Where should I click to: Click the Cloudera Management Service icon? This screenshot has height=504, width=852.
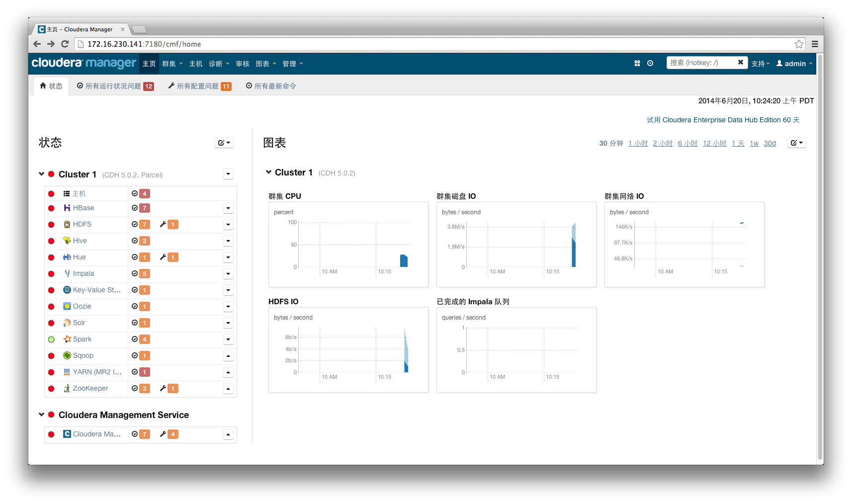(x=67, y=434)
